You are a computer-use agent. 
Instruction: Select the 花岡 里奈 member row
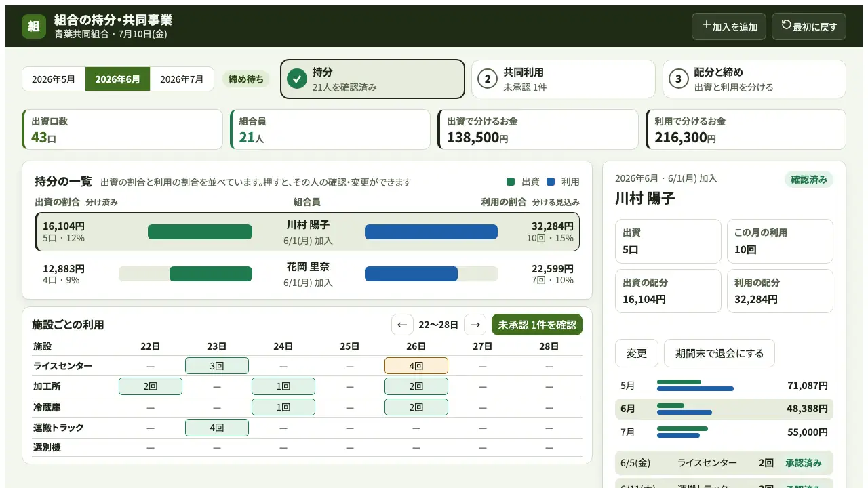(x=307, y=274)
